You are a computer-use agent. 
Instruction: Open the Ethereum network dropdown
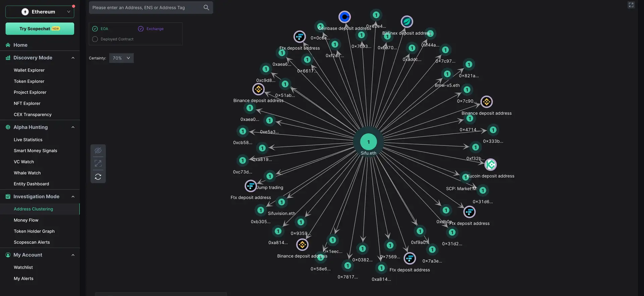(x=40, y=12)
